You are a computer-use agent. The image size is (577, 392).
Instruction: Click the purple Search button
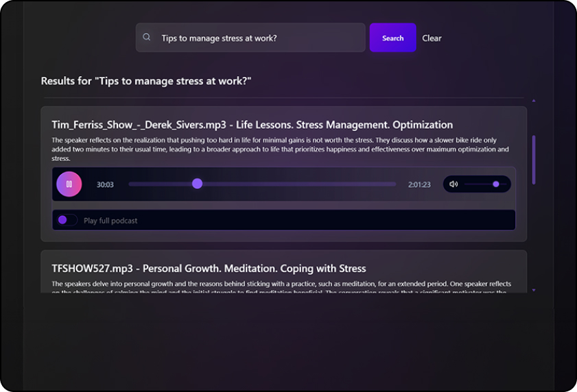tap(392, 38)
